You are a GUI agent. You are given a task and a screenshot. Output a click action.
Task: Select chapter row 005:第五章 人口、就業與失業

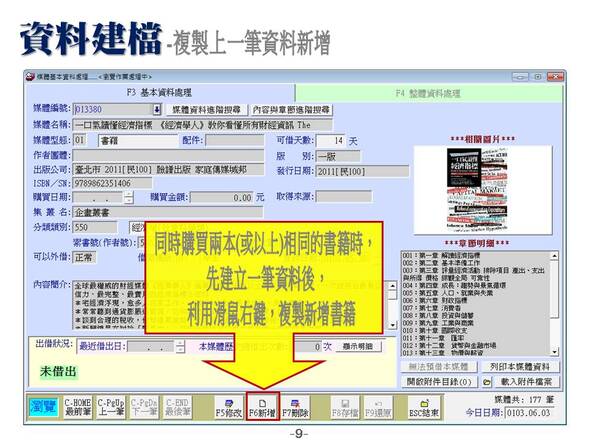448,293
